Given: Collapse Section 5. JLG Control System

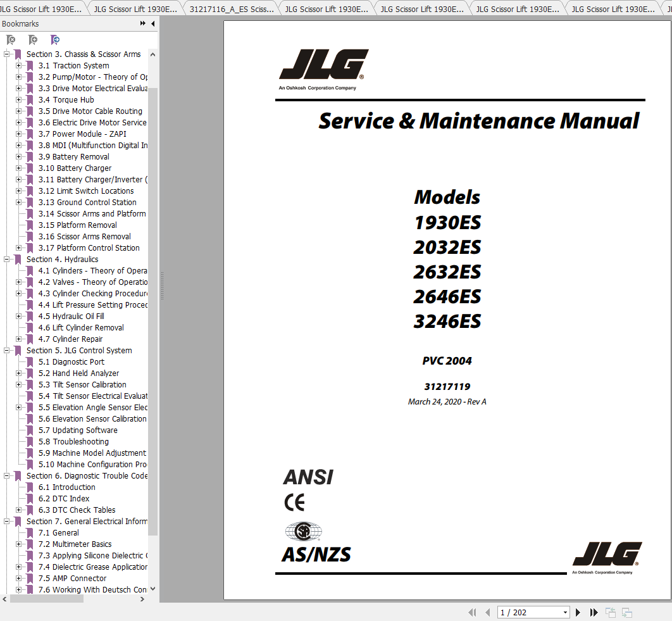Looking at the screenshot, I should [x=6, y=351].
